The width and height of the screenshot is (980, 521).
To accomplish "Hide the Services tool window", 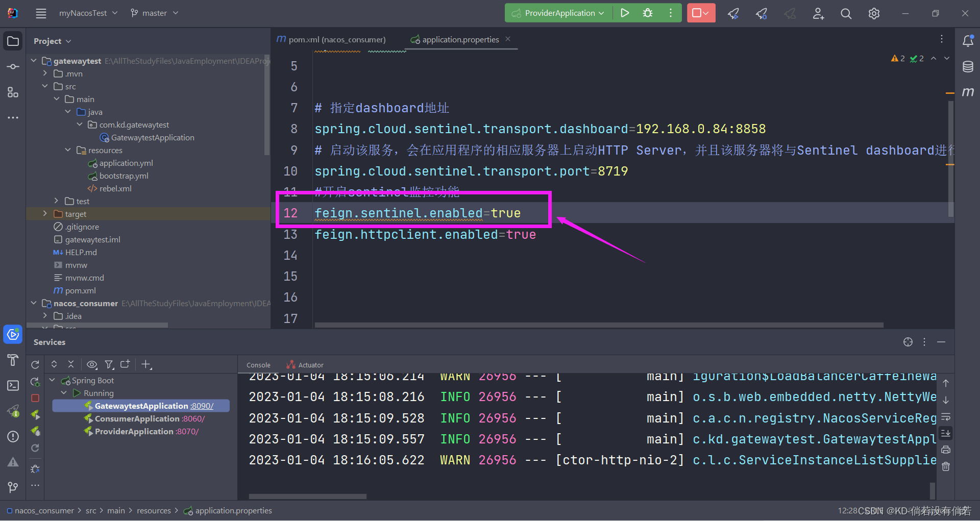I will pos(941,342).
